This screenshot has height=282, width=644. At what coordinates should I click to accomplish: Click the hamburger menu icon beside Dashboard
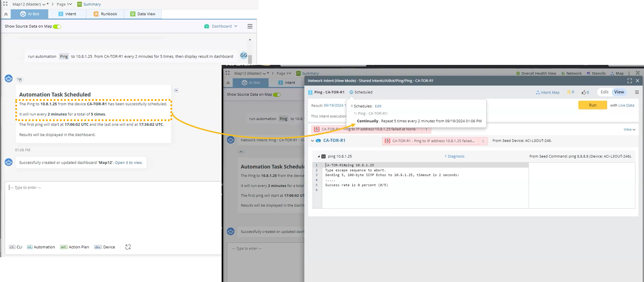click(x=250, y=26)
